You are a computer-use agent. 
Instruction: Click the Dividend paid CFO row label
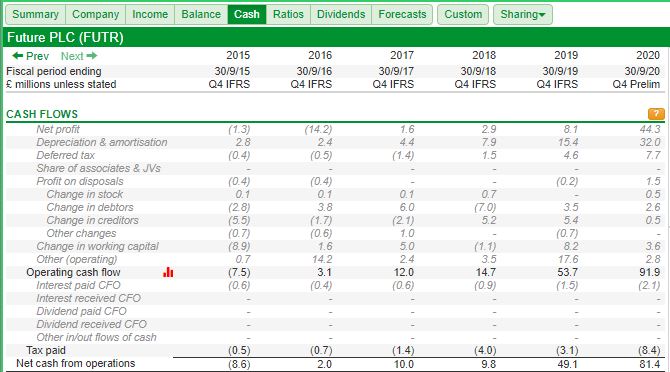(x=81, y=311)
